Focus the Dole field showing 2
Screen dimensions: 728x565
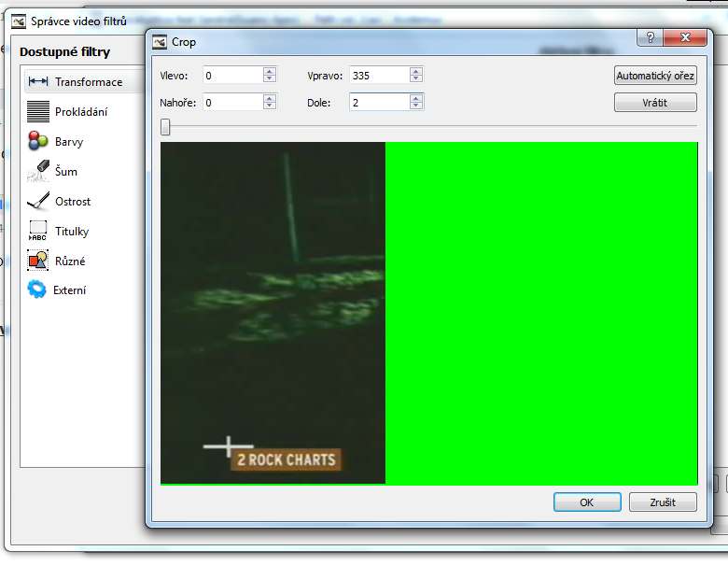point(379,102)
